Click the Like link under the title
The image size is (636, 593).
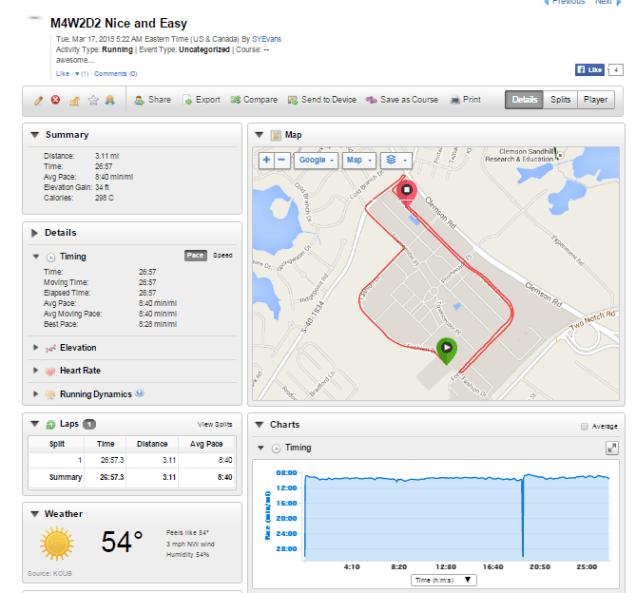coord(62,74)
